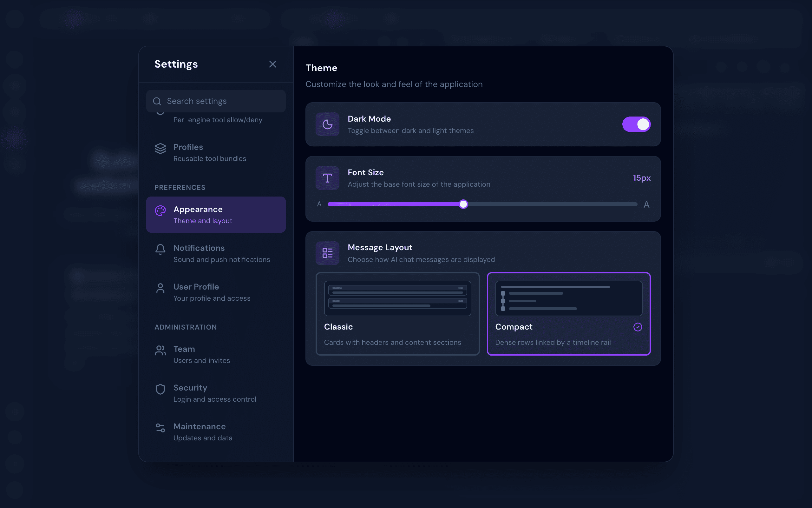This screenshot has width=812, height=508.
Task: Open the Profiles settings section
Action: coord(216,152)
